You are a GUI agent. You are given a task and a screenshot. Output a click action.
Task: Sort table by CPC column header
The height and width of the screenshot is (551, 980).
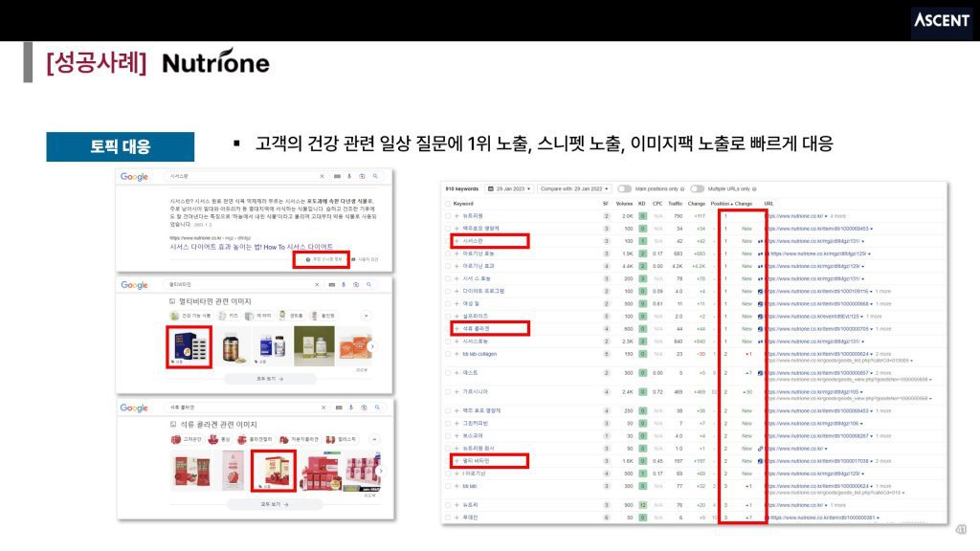657,204
